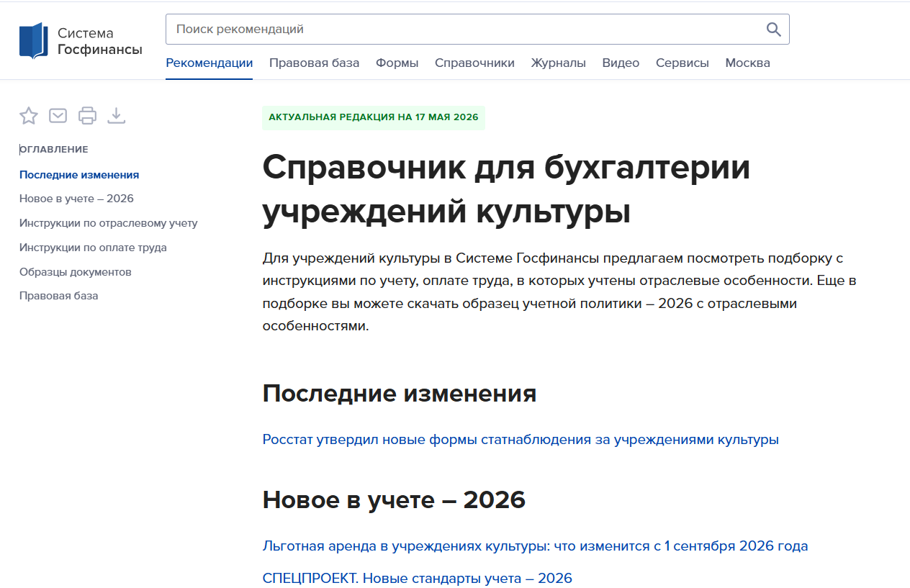Open Льготная аренда в учреждениях культуры link
Image resolution: width=910 pixels, height=588 pixels.
click(x=536, y=546)
